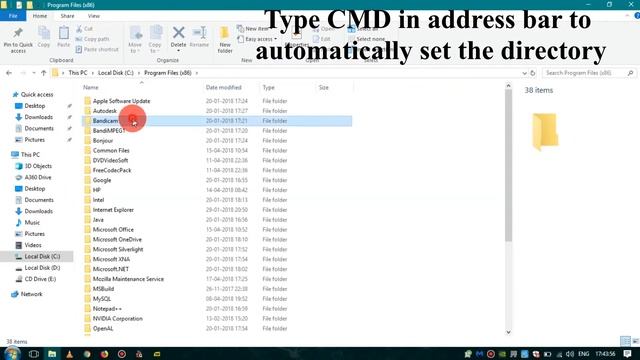Switch to the Home tab
Viewport: 640px width, 360px height.
coord(40,16)
